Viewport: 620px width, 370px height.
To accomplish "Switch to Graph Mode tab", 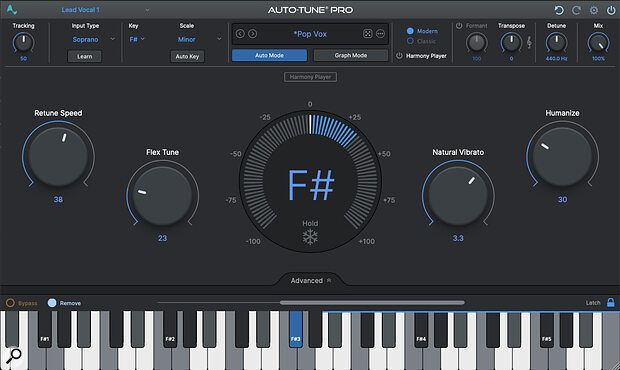I will coord(351,55).
